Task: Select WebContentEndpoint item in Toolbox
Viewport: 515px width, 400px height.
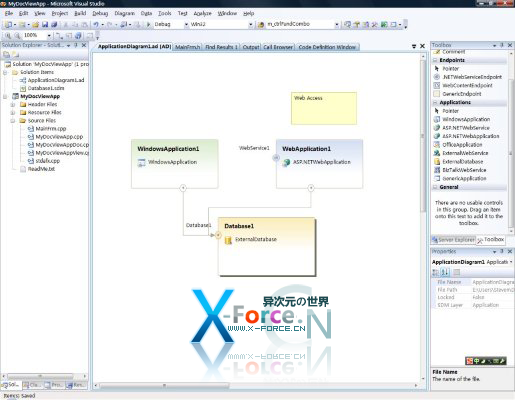Action: coord(467,85)
